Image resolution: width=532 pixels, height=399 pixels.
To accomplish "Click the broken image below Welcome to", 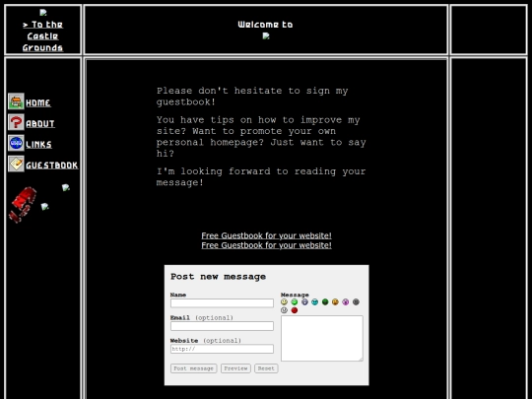I will coord(266,36).
